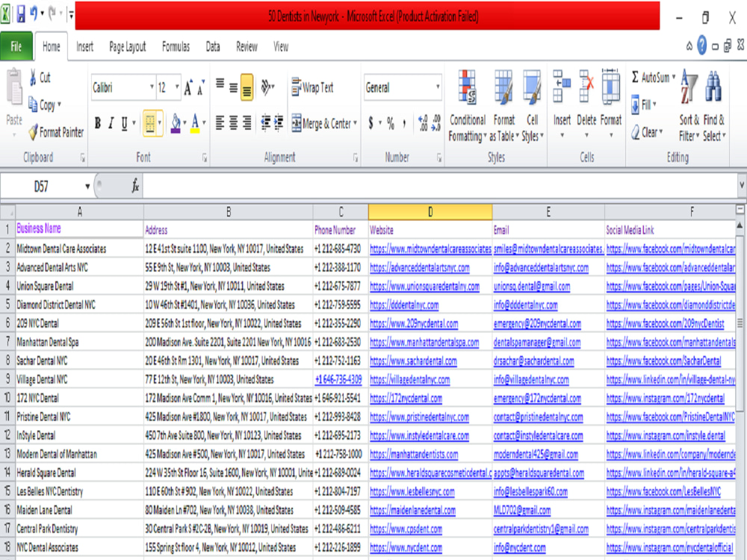Open the File menu

tap(16, 46)
